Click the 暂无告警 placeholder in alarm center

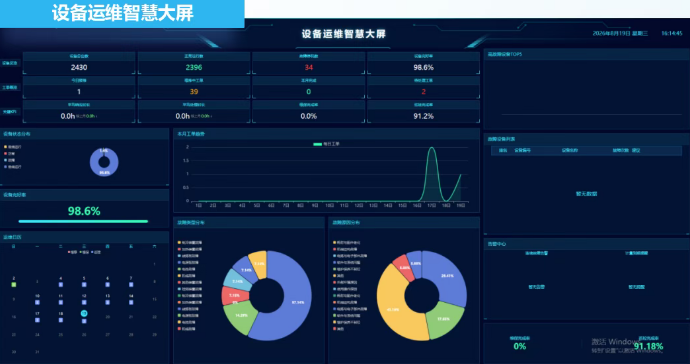point(536,287)
